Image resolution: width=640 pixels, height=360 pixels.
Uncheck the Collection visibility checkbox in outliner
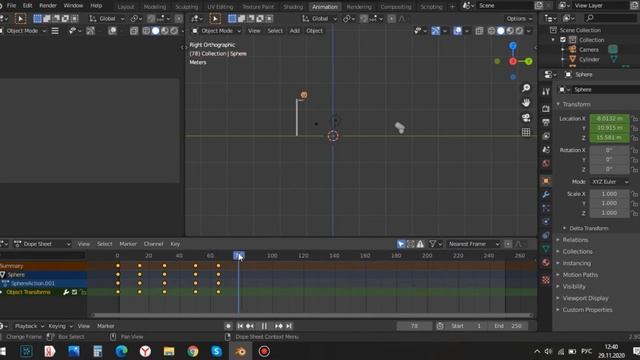tap(563, 40)
